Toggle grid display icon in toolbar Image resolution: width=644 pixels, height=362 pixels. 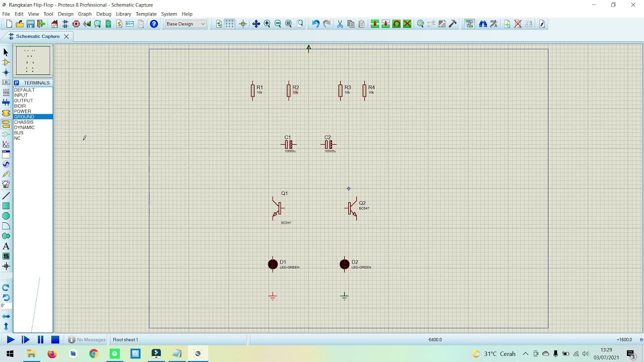click(x=229, y=24)
